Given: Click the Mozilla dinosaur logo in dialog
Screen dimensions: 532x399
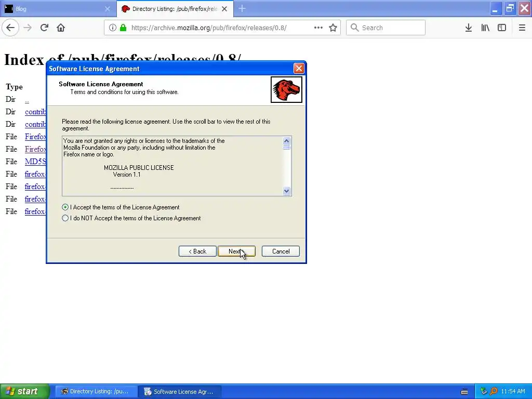Looking at the screenshot, I should pyautogui.click(x=286, y=89).
